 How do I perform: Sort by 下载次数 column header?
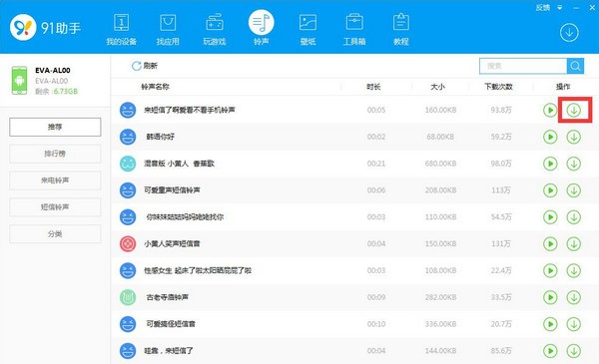pos(498,87)
